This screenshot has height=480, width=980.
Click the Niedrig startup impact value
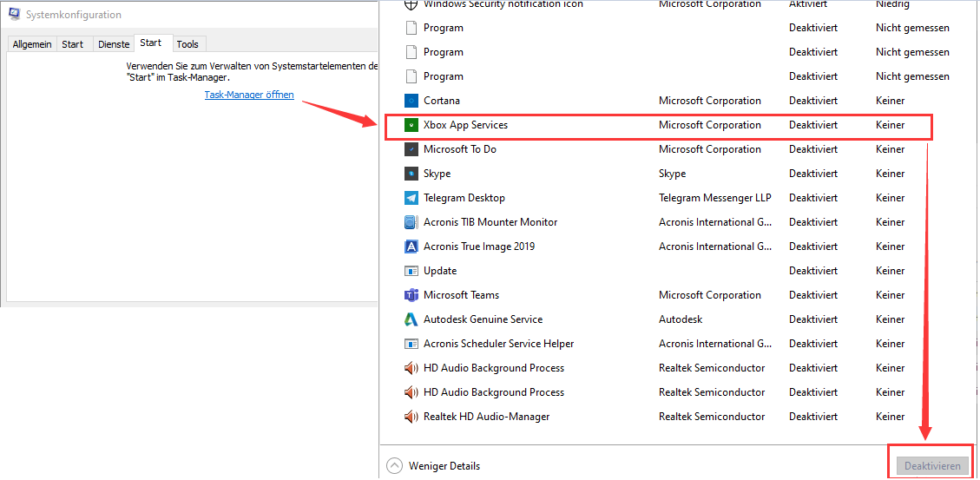(894, 3)
